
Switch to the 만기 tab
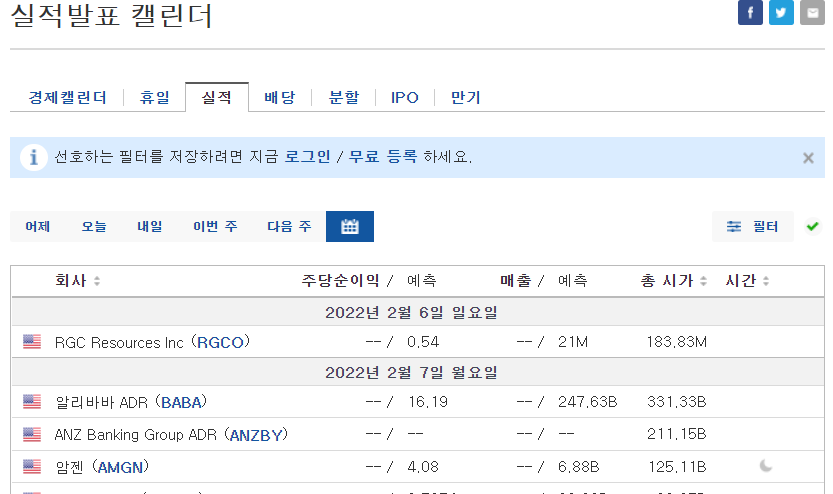[x=465, y=97]
